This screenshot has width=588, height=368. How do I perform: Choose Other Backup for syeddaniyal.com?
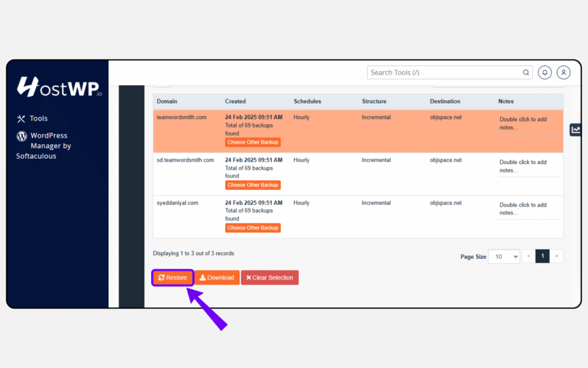[x=253, y=228]
